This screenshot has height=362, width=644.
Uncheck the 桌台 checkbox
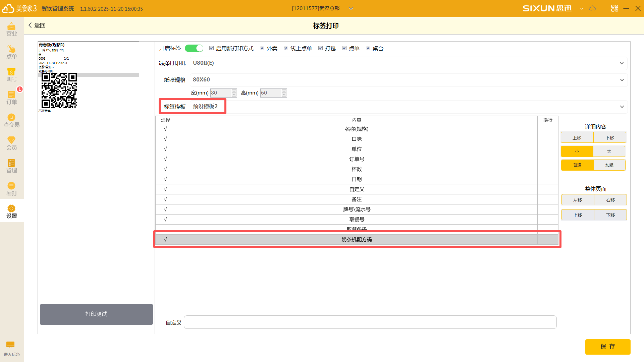point(368,48)
